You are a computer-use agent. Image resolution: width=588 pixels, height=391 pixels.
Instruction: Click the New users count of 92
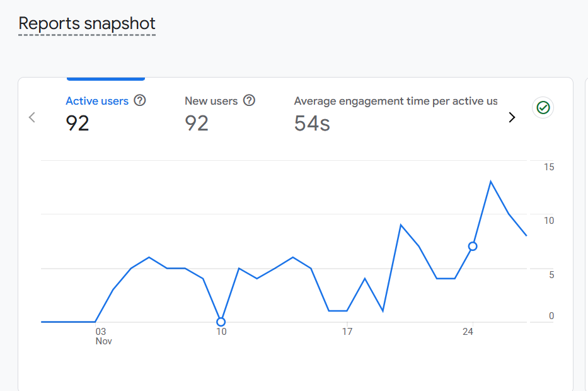197,123
